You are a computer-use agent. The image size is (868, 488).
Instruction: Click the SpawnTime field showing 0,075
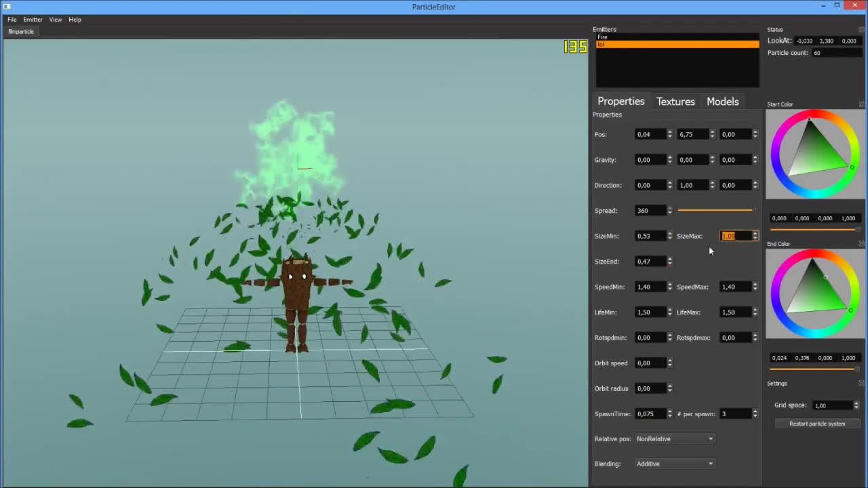[x=650, y=414]
